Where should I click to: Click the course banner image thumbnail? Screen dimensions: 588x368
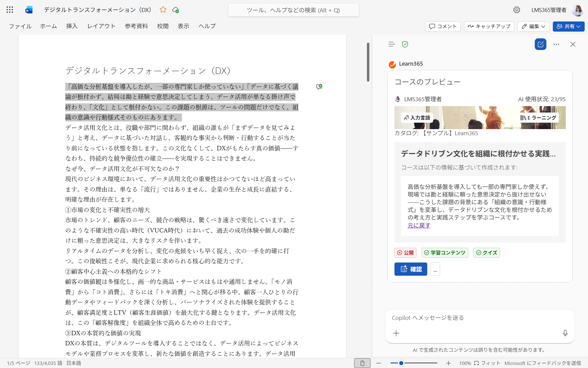point(480,118)
